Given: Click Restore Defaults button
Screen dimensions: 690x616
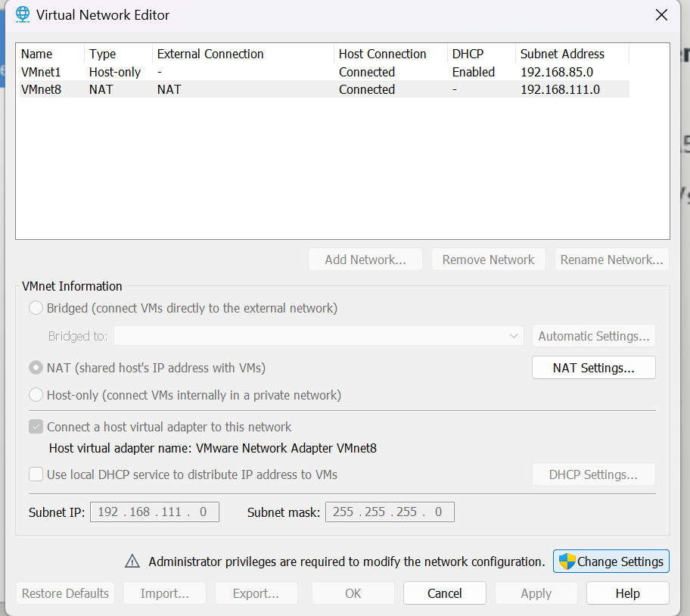Looking at the screenshot, I should (66, 593).
